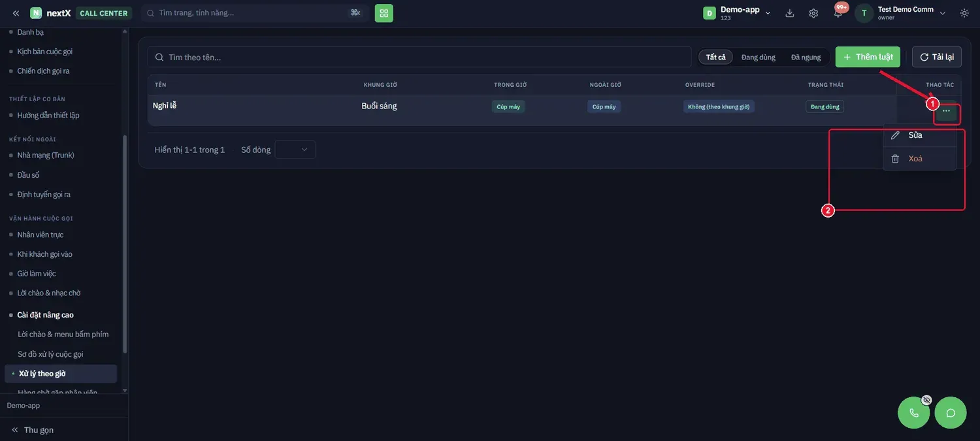980x441 pixels.
Task: Toggle light theme with sun icon
Action: click(x=964, y=13)
